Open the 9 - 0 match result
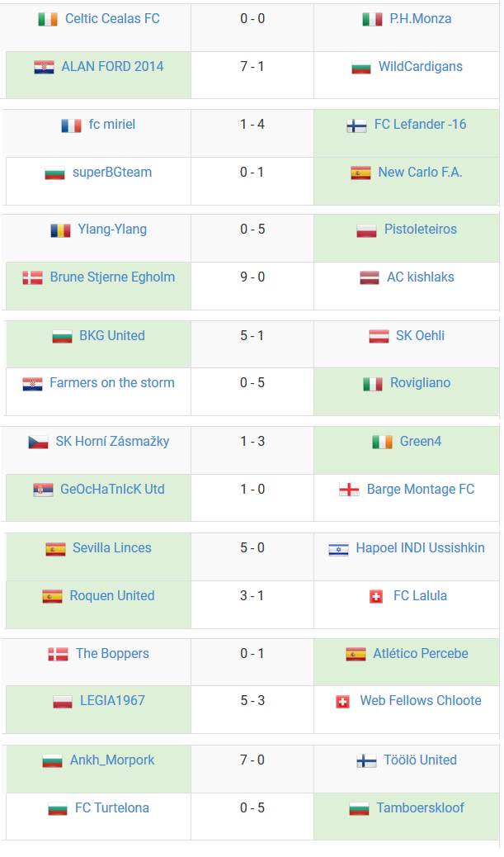Image resolution: width=504 pixels, height=857 pixels. [x=252, y=277]
